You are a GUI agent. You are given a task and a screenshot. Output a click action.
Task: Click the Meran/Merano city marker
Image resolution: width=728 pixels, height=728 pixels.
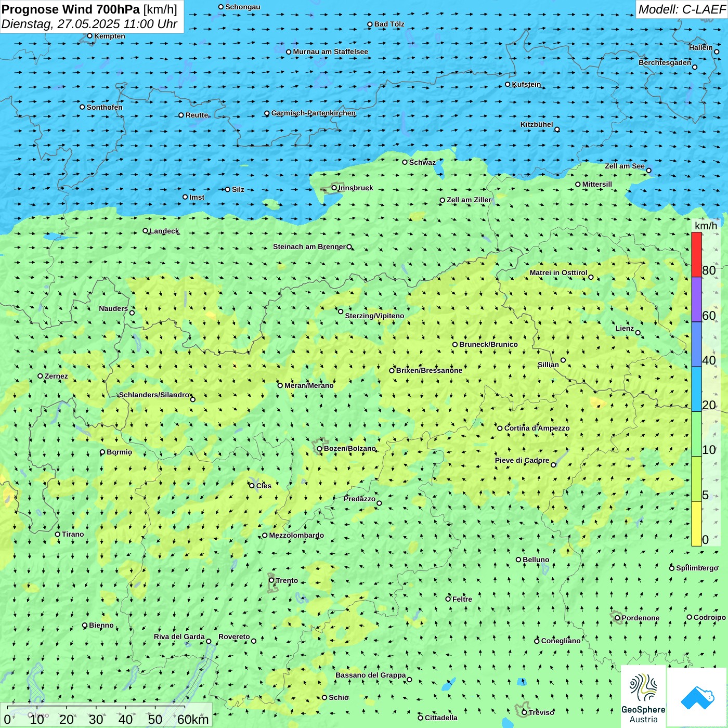click(x=280, y=385)
